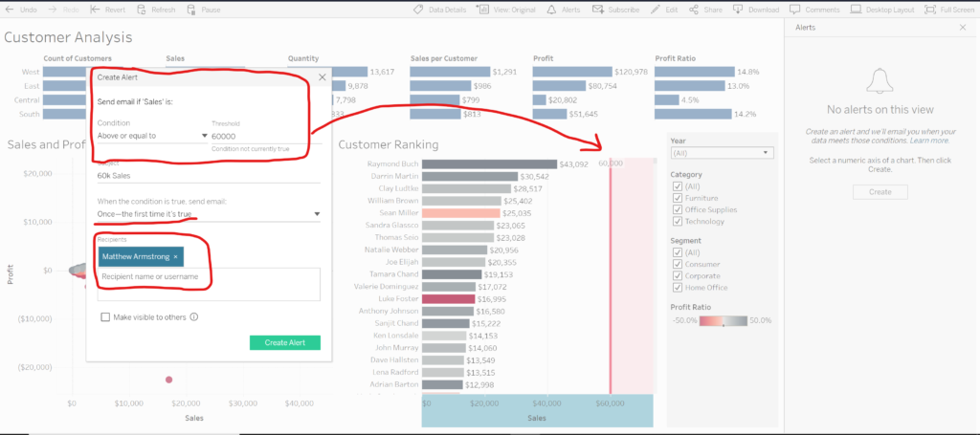The image size is (980, 435).
Task: Click Darrin Martin customer name
Action: [x=393, y=176]
